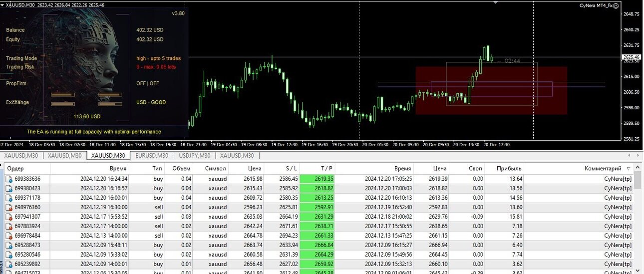
Task: Click the v3.80 version label
Action: (178, 13)
